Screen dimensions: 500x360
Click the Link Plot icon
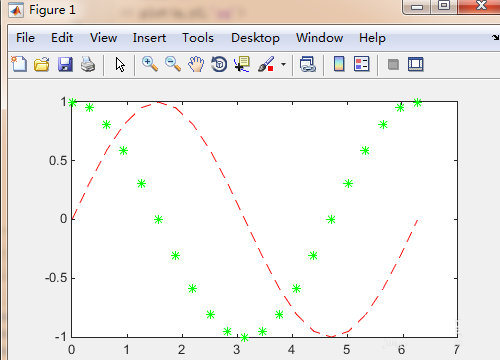click(307, 64)
